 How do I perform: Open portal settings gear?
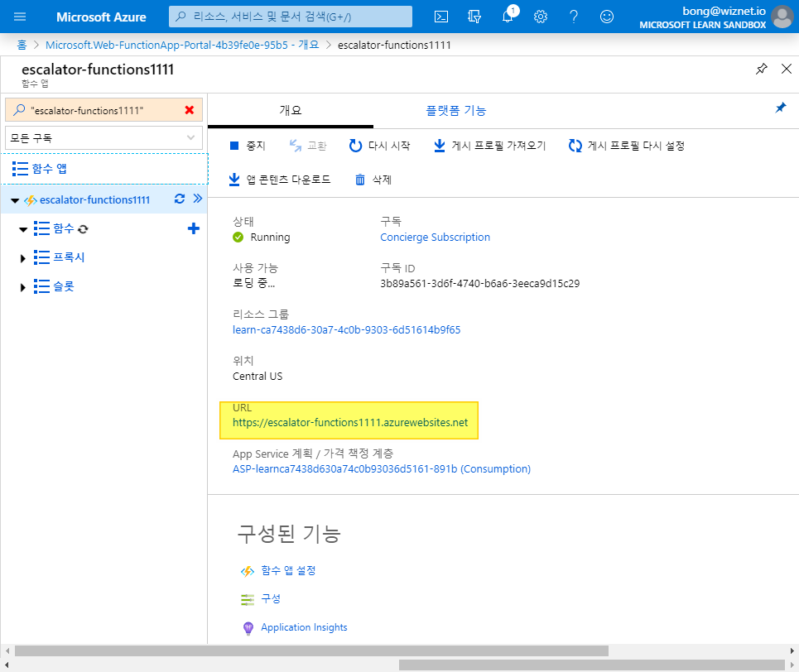click(x=541, y=17)
